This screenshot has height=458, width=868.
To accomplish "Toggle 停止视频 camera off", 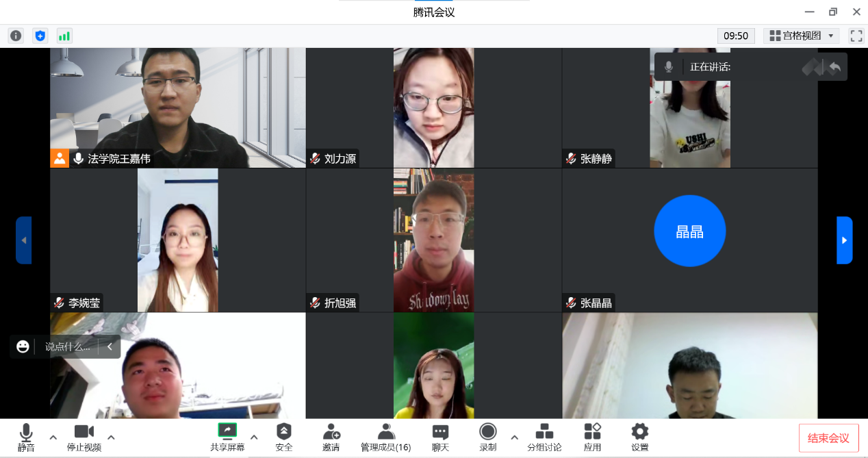I will point(84,437).
